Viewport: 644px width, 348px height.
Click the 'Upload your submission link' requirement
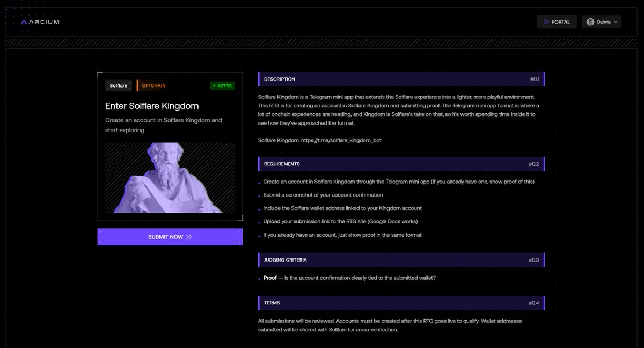click(x=340, y=221)
